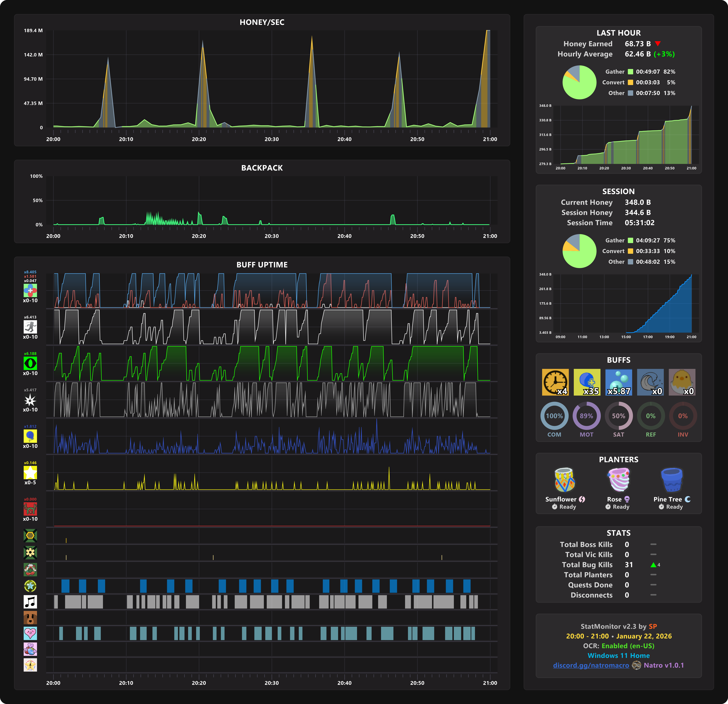Click the COM 100% progress ring
This screenshot has width=728, height=704.
[x=554, y=416]
